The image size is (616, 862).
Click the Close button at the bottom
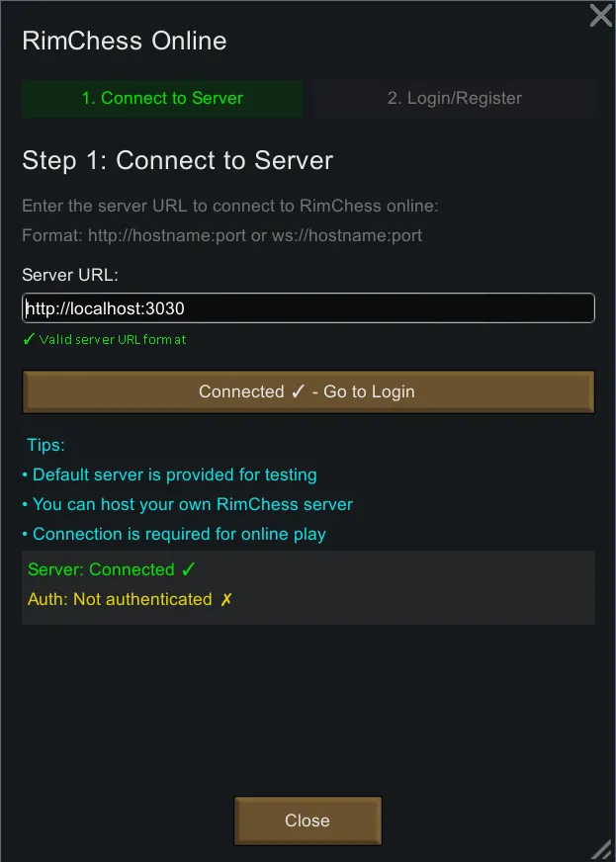coord(308,820)
